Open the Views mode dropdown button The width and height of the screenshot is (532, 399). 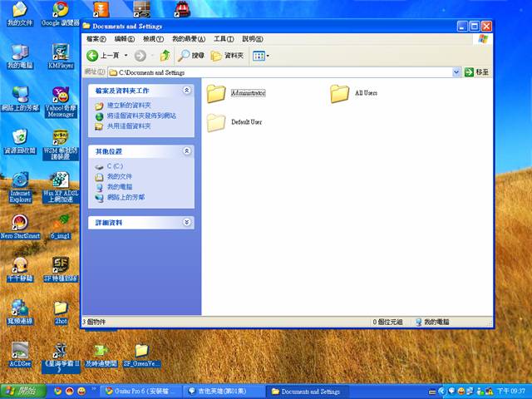260,56
